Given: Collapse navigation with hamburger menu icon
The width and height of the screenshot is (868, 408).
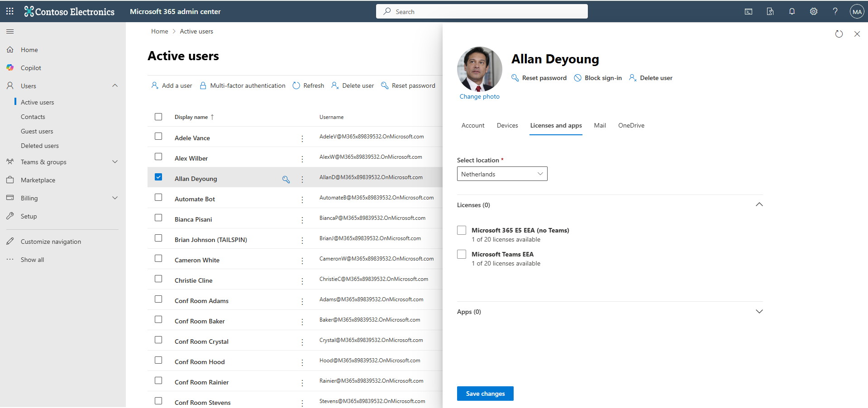Looking at the screenshot, I should pyautogui.click(x=10, y=32).
